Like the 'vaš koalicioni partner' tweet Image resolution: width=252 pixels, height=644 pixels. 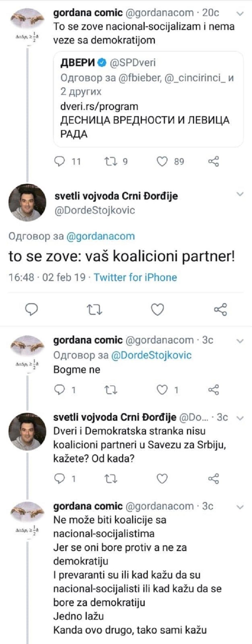[157, 309]
